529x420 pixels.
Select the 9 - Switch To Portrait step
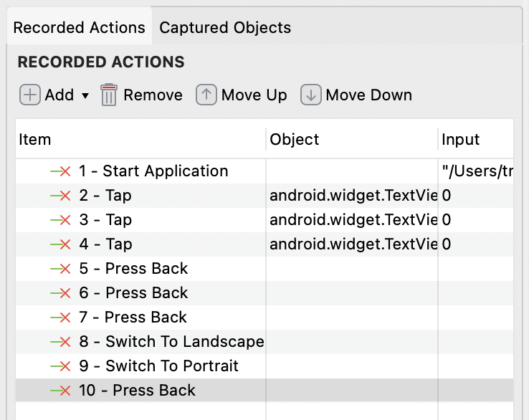tap(171, 366)
